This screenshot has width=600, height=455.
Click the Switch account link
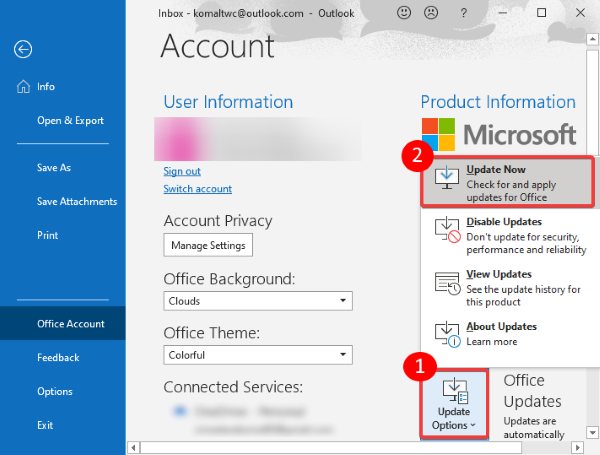pos(197,189)
